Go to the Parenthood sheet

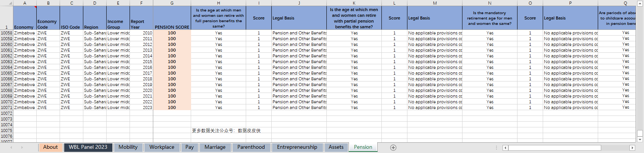[251, 147]
